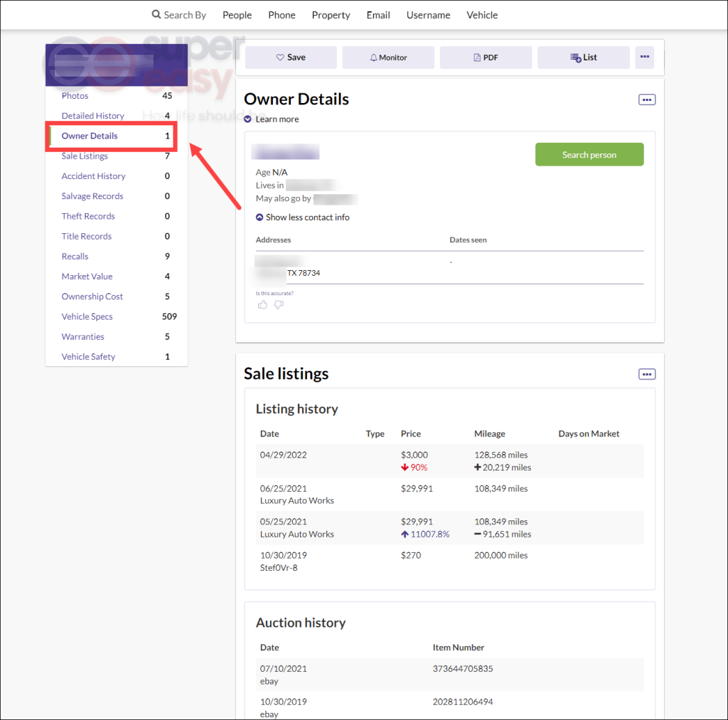Open the Vehicle search tab

(482, 15)
